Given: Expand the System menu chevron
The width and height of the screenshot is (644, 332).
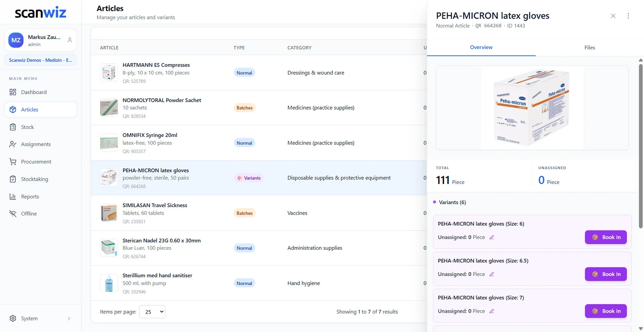Looking at the screenshot, I should point(69,319).
